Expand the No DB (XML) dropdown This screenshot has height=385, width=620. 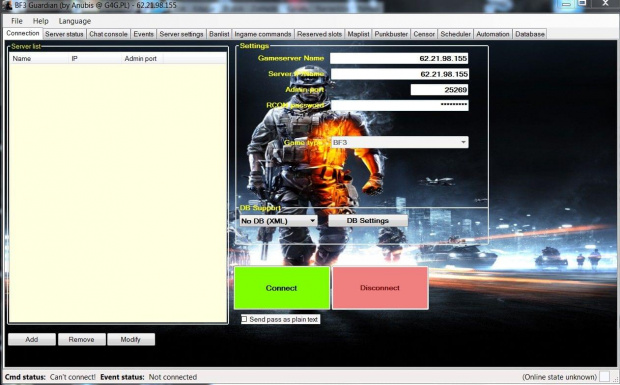click(278, 221)
